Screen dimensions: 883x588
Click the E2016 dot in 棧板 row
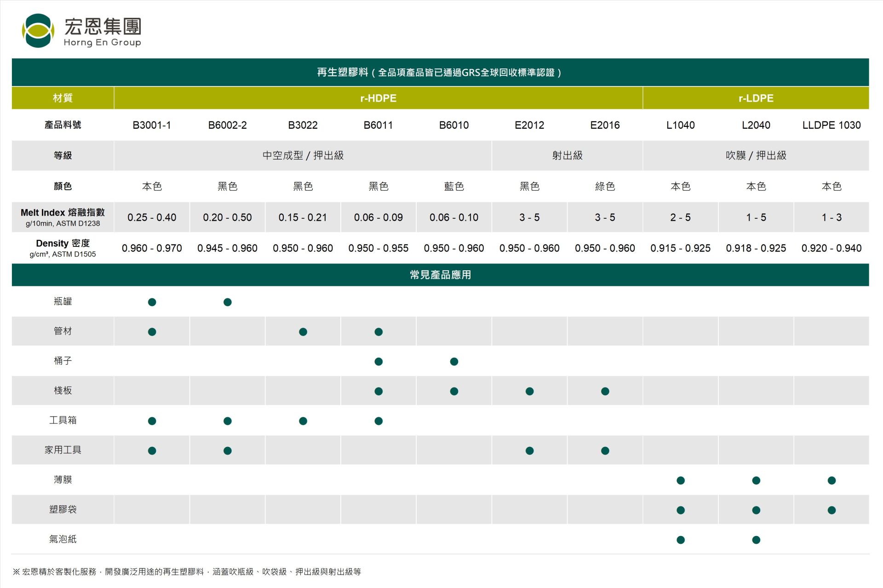click(605, 391)
